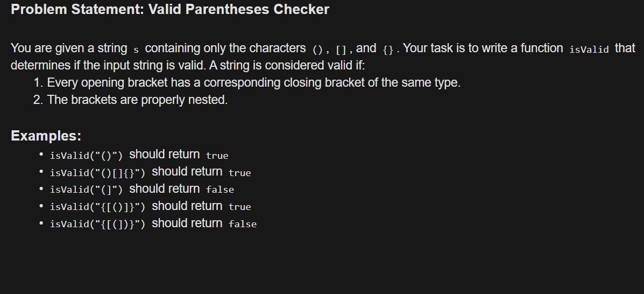
Task: Click the false result of third example
Action: coord(220,190)
